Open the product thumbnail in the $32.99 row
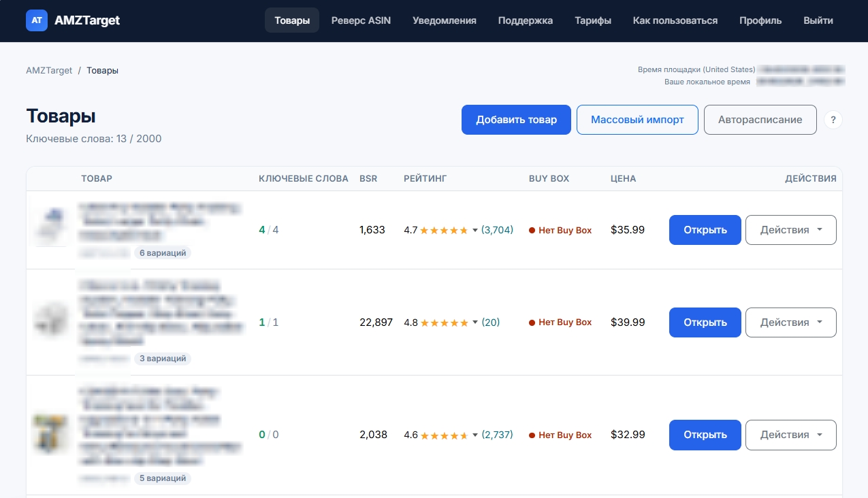Image resolution: width=868 pixels, height=498 pixels. (51, 435)
